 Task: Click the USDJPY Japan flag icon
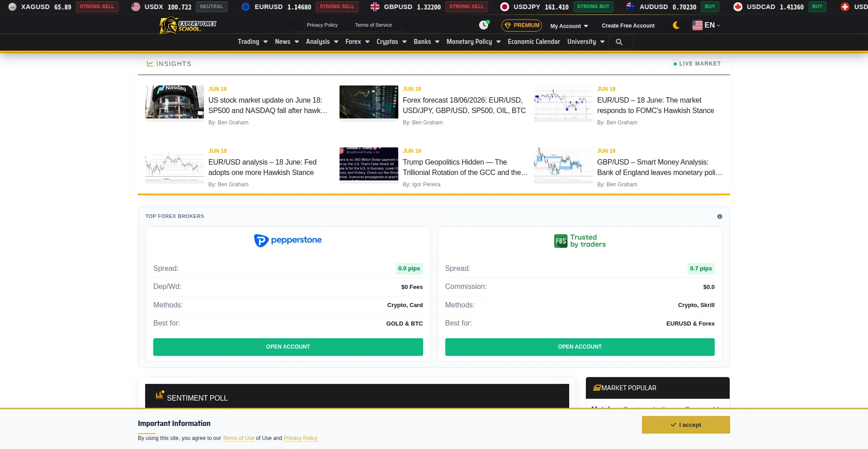505,7
